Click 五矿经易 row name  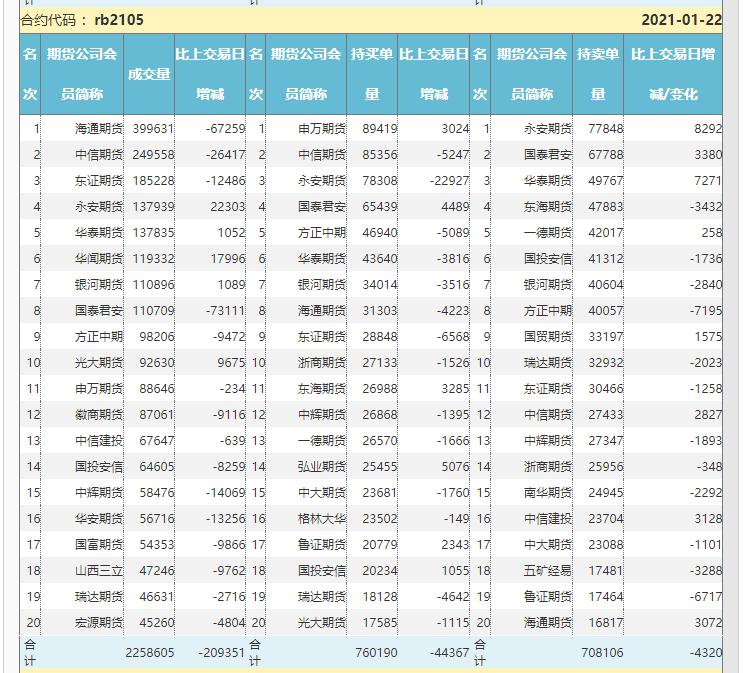547,570
